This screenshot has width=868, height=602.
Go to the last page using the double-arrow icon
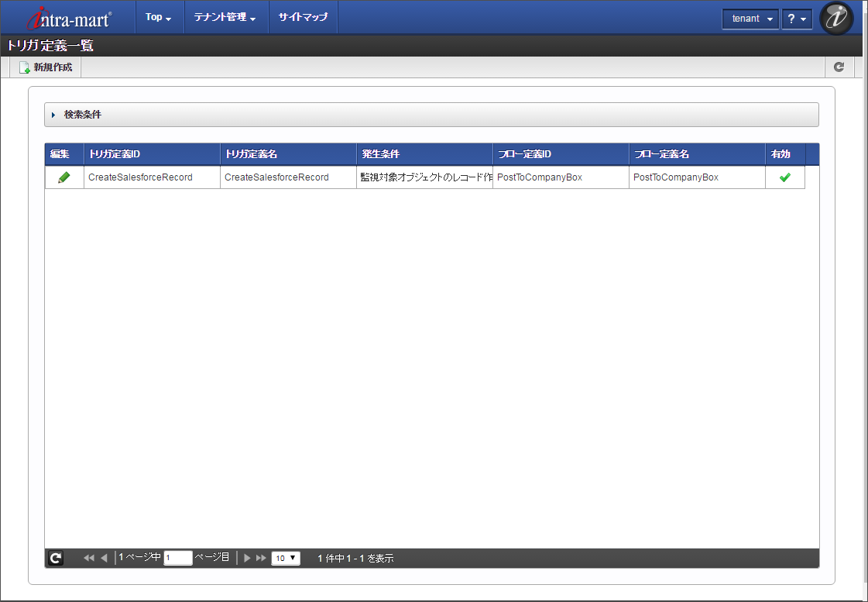tap(261, 557)
